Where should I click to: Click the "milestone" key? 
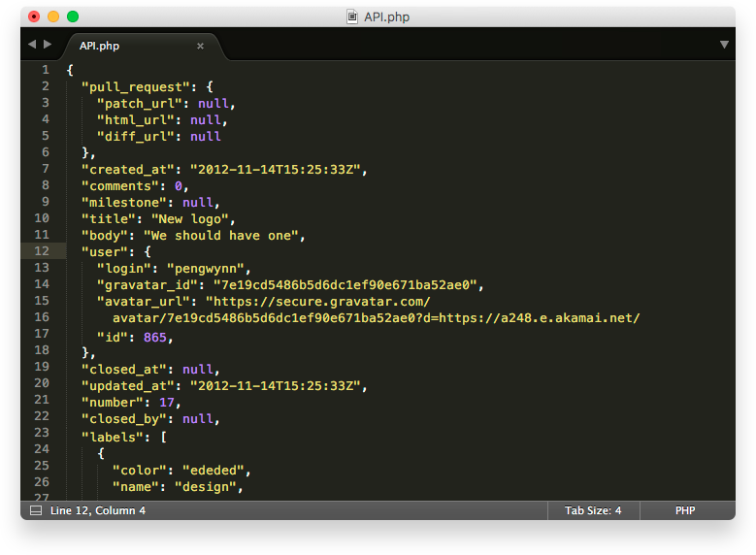point(123,203)
